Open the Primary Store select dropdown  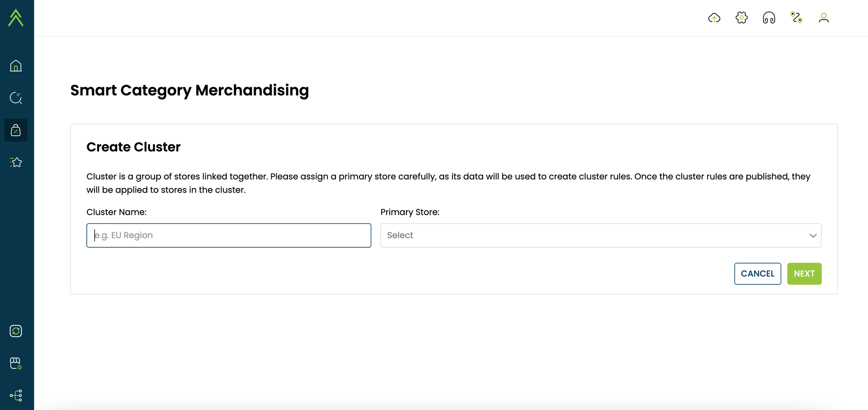(x=601, y=236)
